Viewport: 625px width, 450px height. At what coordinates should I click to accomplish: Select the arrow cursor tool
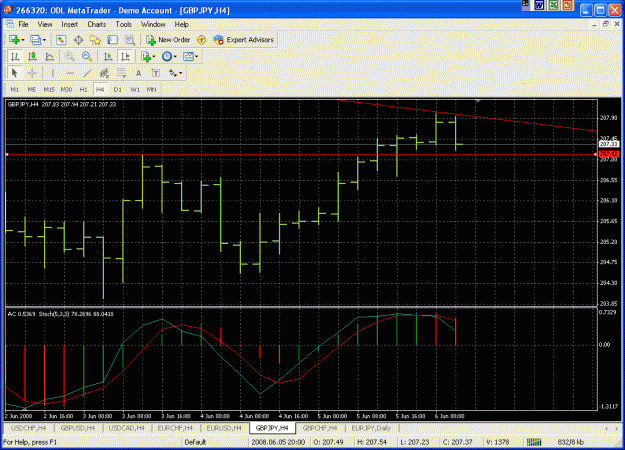point(15,73)
